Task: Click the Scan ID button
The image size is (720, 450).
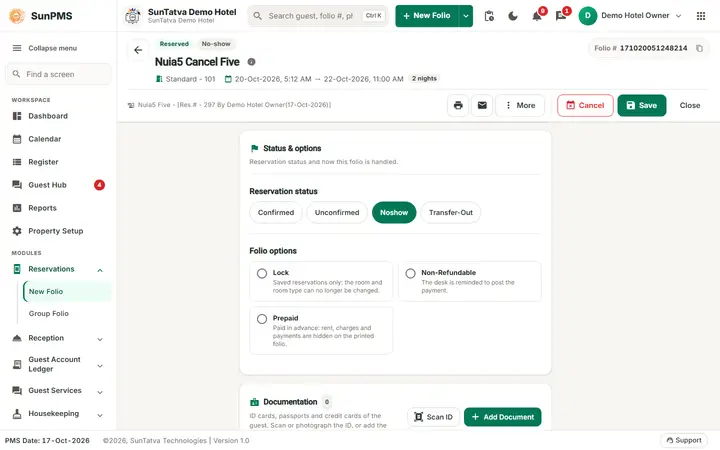Action: 433,417
